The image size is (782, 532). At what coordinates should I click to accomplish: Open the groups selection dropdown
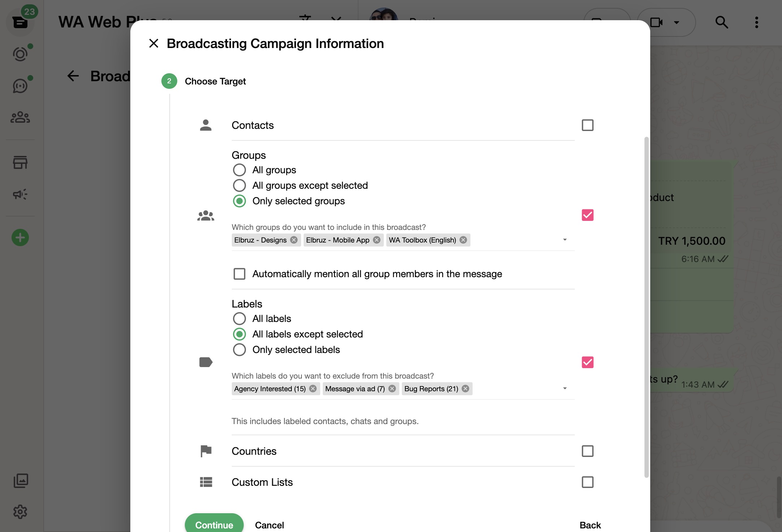565,240
